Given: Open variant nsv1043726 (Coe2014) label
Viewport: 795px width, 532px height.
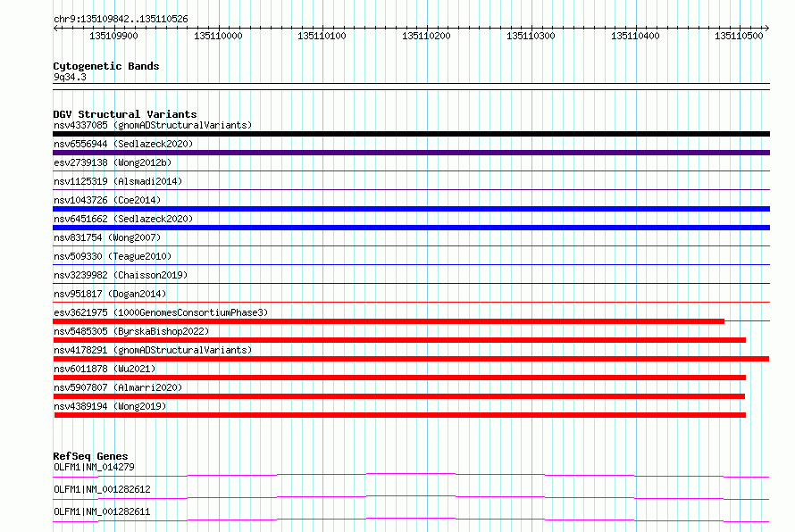Looking at the screenshot, I should tap(107, 200).
